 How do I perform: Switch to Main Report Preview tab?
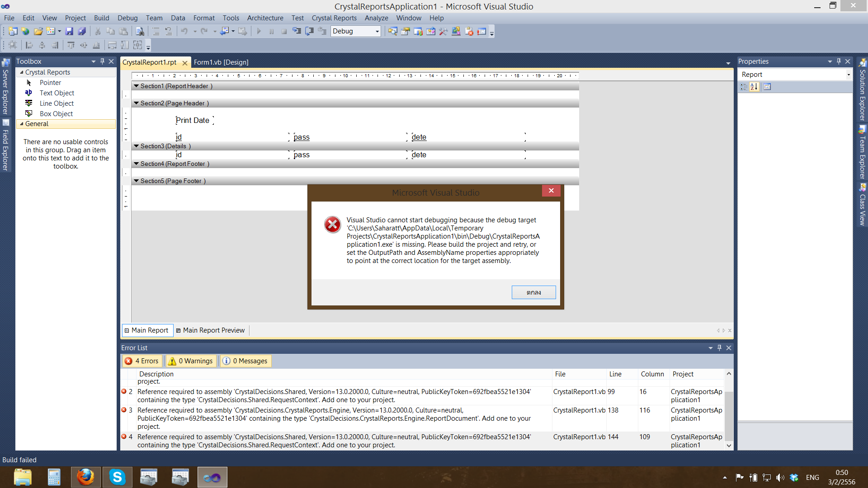pos(210,330)
